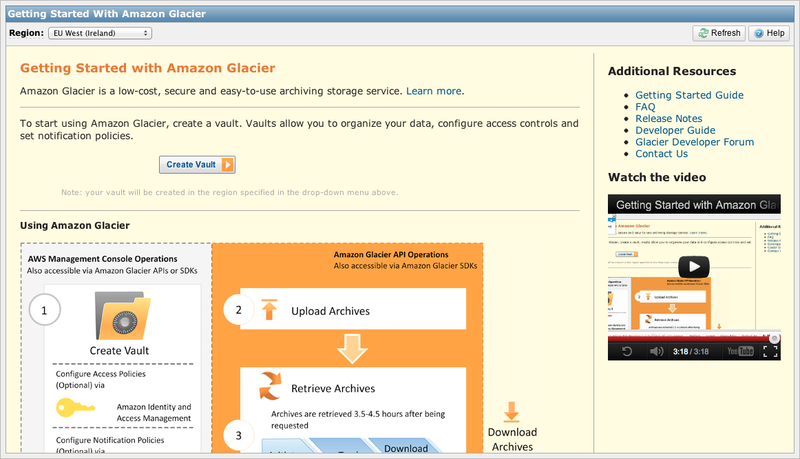Click the key icon for Identity and Access Management
The height and width of the screenshot is (459, 800).
(x=76, y=407)
